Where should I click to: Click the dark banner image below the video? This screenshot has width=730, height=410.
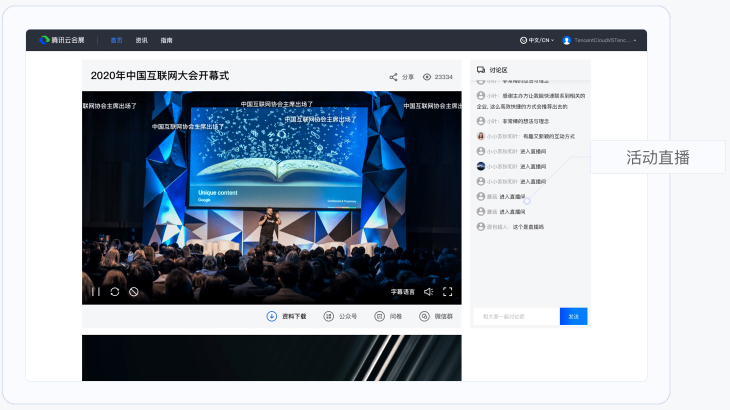pyautogui.click(x=272, y=358)
